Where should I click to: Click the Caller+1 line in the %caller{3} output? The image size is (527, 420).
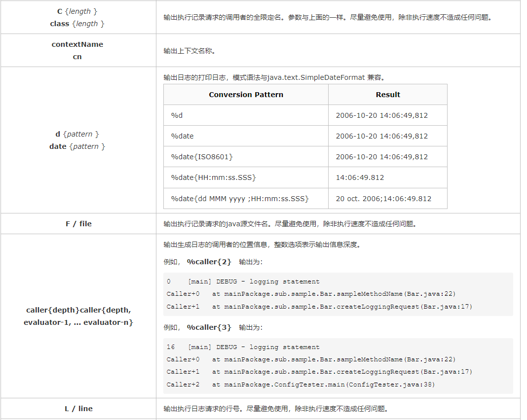(319, 372)
